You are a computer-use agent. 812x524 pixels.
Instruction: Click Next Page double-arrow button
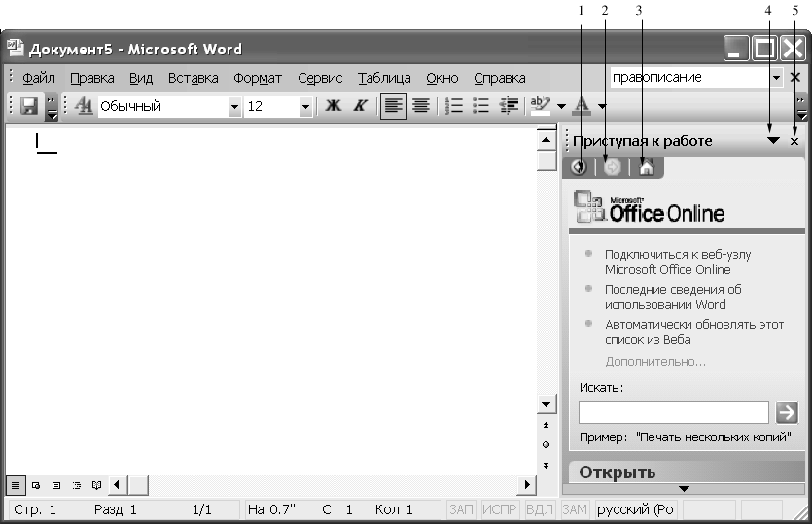[546, 466]
